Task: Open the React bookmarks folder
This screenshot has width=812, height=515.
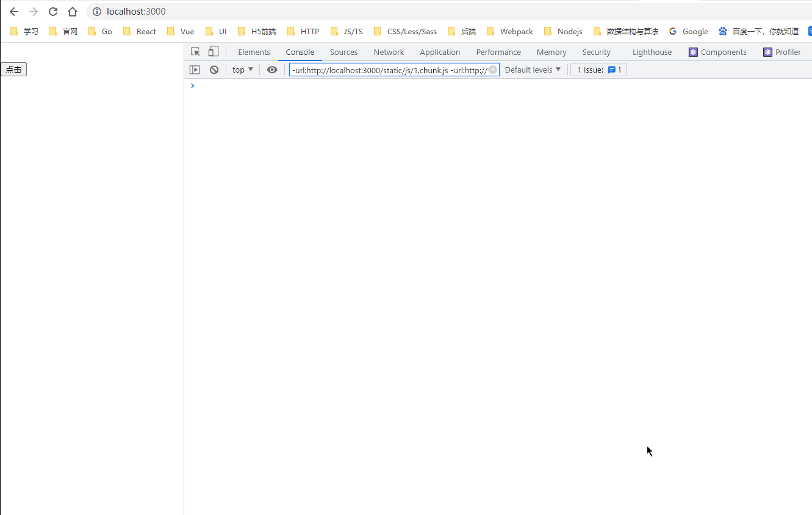Action: click(x=140, y=31)
